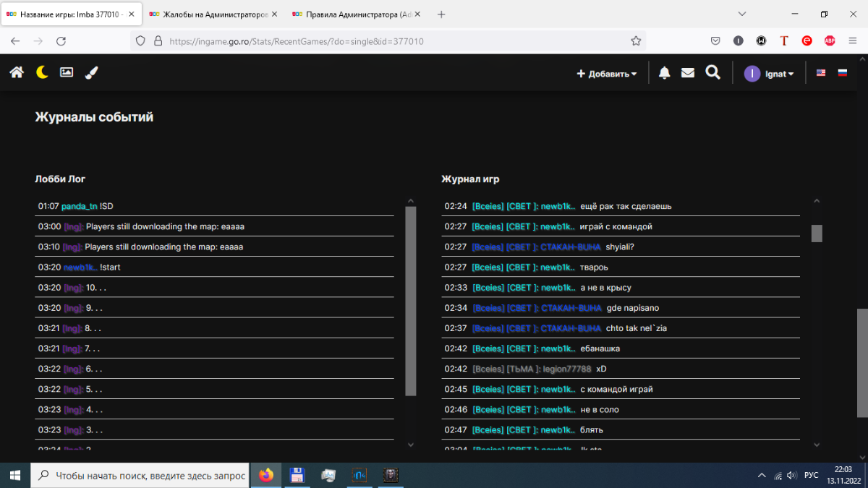Open Firefox from the Windows taskbar
The image size is (868, 488).
pos(266,475)
